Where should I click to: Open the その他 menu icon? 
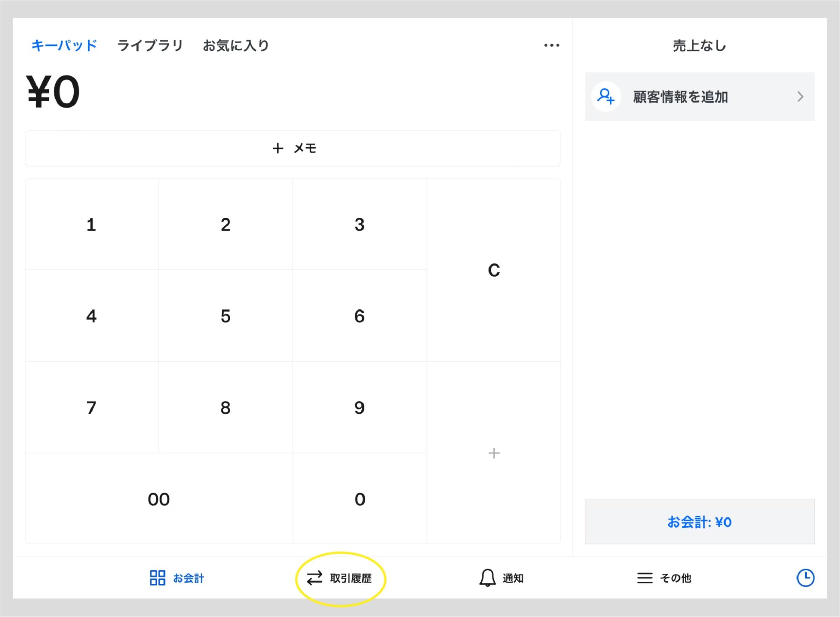point(644,578)
